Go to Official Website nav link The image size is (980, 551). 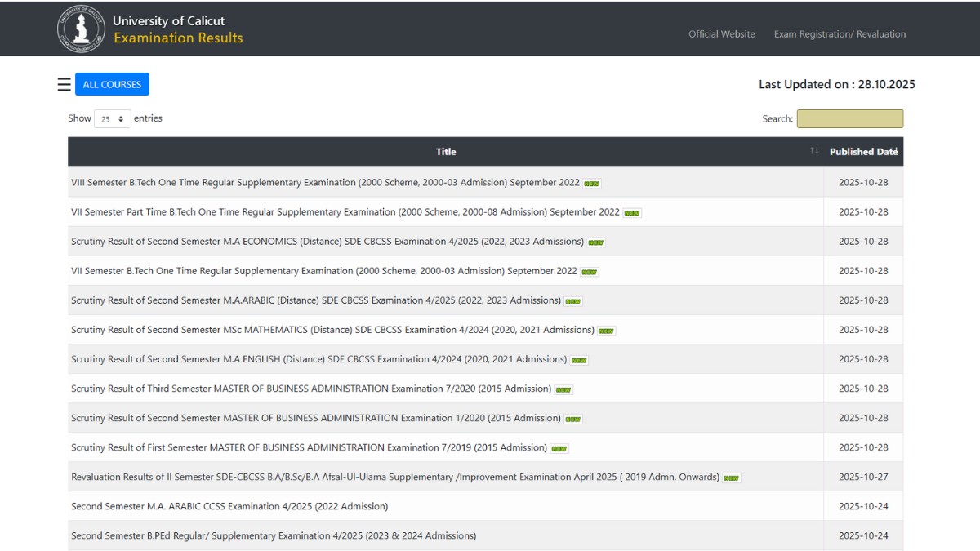[721, 34]
